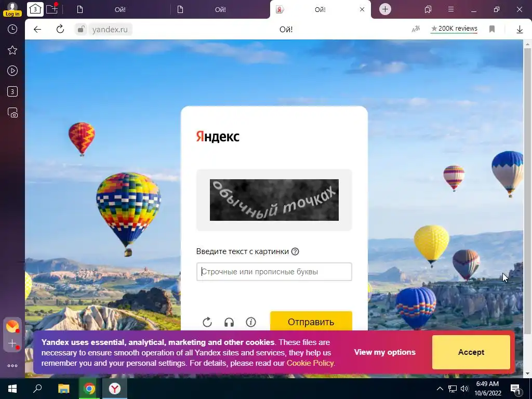This screenshot has width=532, height=399.
Task: Click View my options for cookies
Action: [385, 352]
